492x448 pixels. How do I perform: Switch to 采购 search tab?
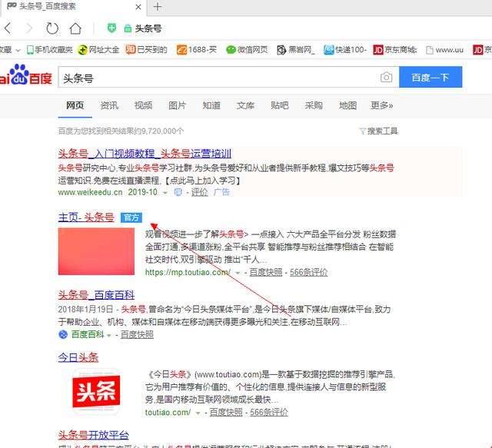pyautogui.click(x=314, y=105)
